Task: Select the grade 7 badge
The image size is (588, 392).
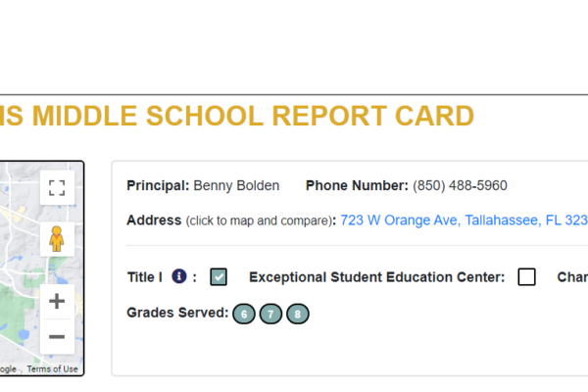Action: point(270,314)
